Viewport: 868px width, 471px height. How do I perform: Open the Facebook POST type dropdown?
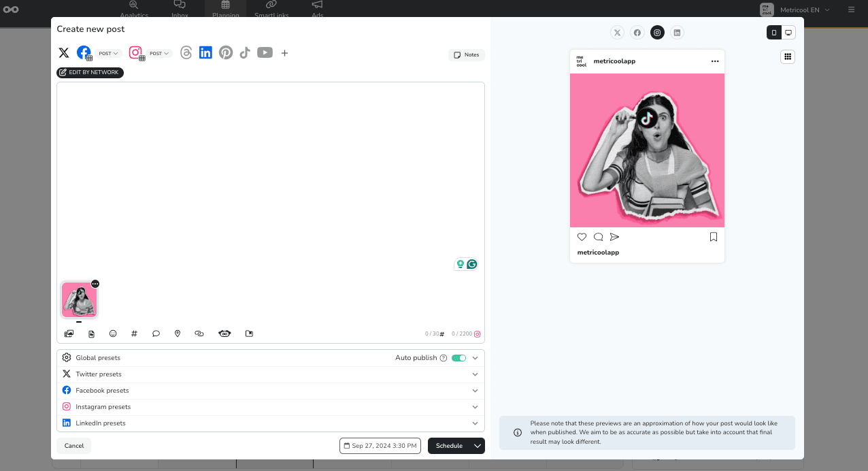107,53
